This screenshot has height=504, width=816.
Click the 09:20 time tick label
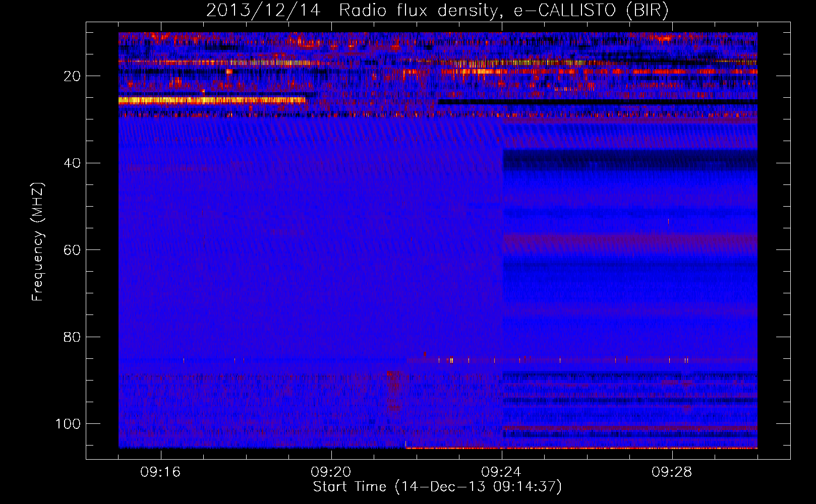pos(331,472)
